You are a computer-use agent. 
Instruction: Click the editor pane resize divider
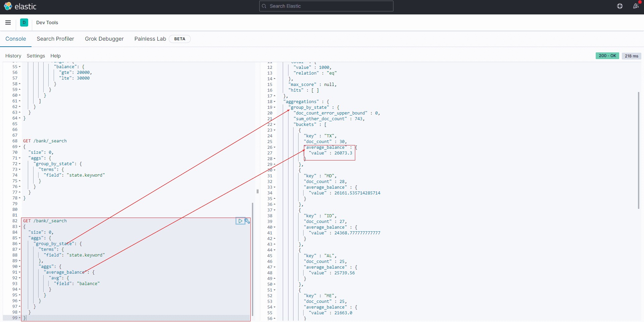[x=258, y=191]
